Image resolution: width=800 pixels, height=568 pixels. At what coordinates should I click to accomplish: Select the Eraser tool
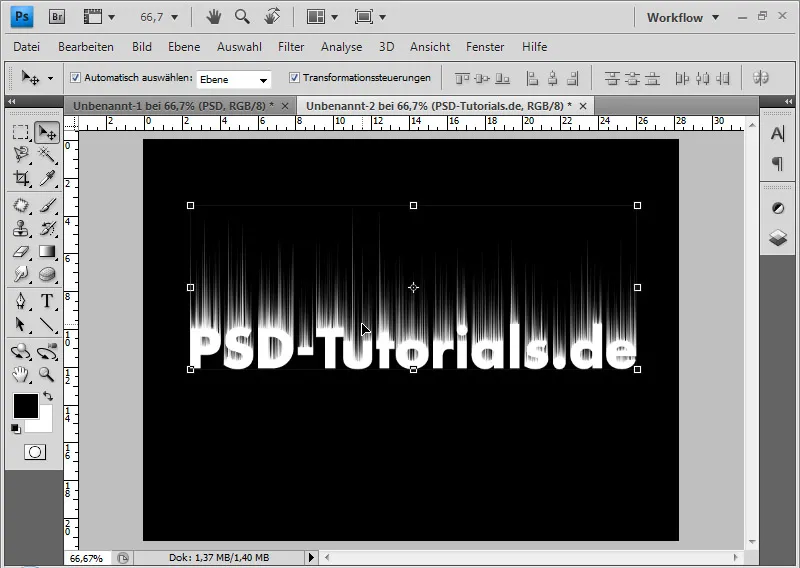[x=20, y=252]
